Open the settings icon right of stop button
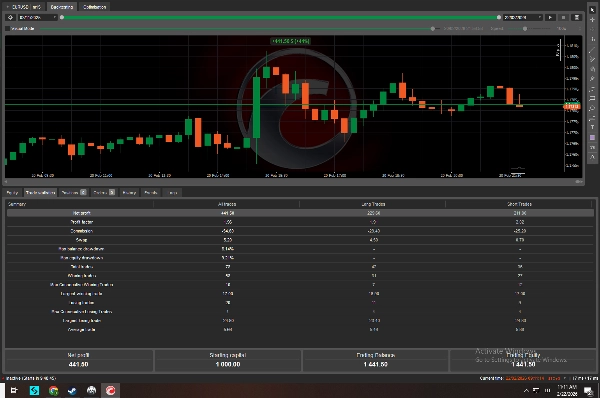The image size is (600, 398). pos(577,18)
